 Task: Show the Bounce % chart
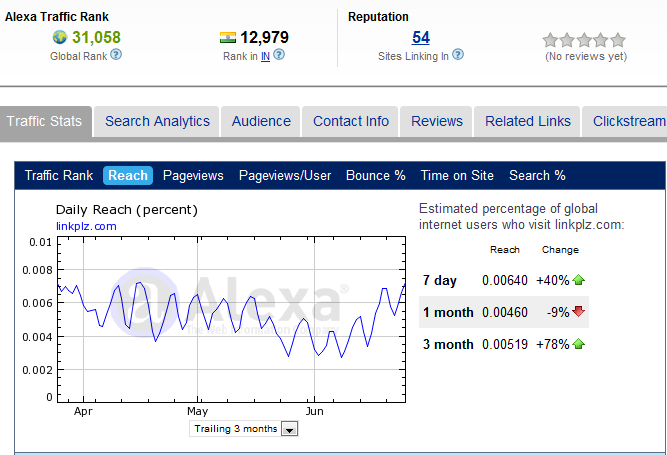(376, 176)
